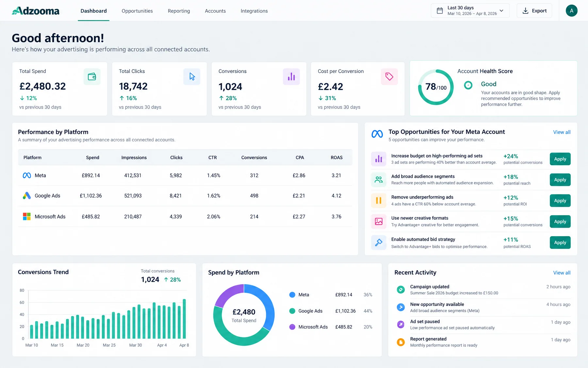This screenshot has height=368, width=588.
Task: Click the calendar icon in date picker
Action: pos(440,11)
